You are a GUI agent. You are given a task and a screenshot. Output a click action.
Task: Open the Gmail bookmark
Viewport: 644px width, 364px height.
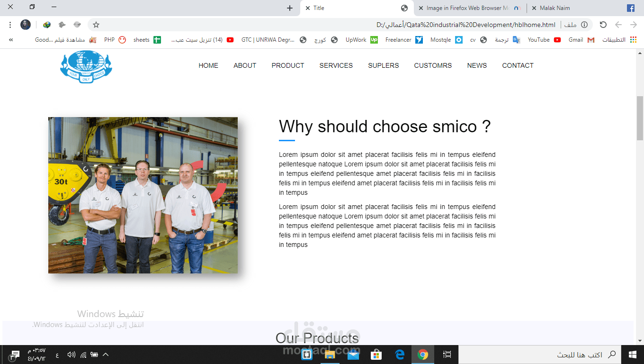pyautogui.click(x=581, y=40)
